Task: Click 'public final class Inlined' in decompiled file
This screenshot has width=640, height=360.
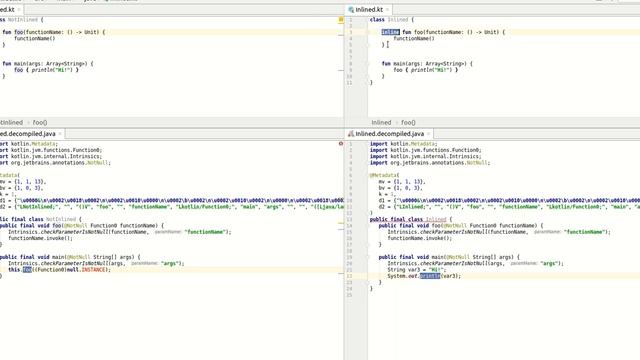Action: (409, 219)
